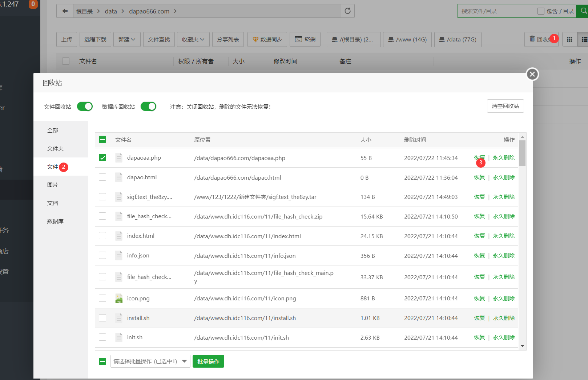The image size is (588, 380).
Task: Restore the dapao.html file
Action: (479, 177)
